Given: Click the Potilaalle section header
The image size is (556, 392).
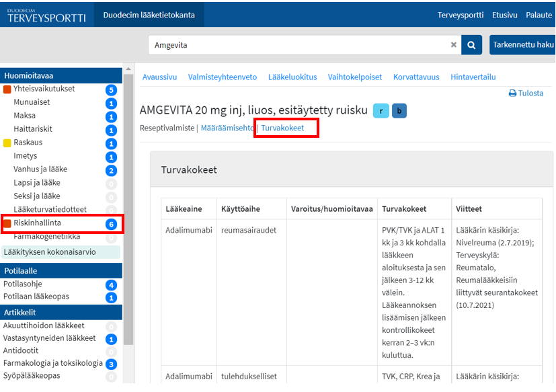Looking at the screenshot, I should [x=61, y=271].
